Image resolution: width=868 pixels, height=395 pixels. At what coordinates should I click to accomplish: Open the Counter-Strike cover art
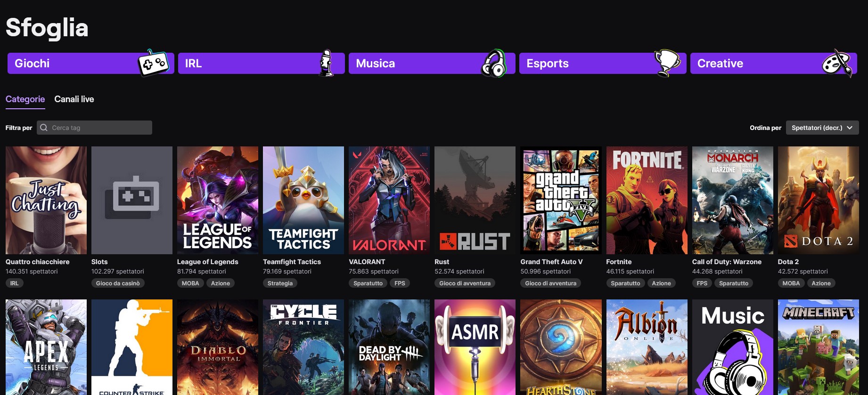point(132,347)
